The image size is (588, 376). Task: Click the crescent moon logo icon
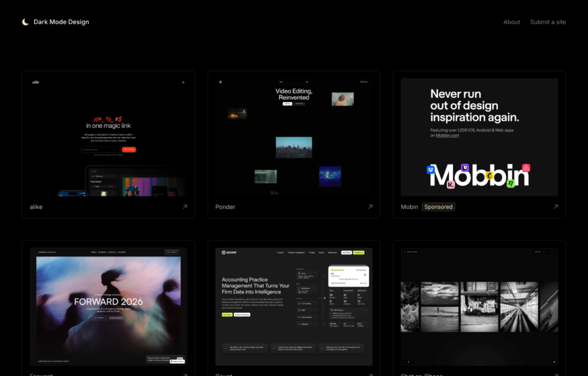coord(25,22)
